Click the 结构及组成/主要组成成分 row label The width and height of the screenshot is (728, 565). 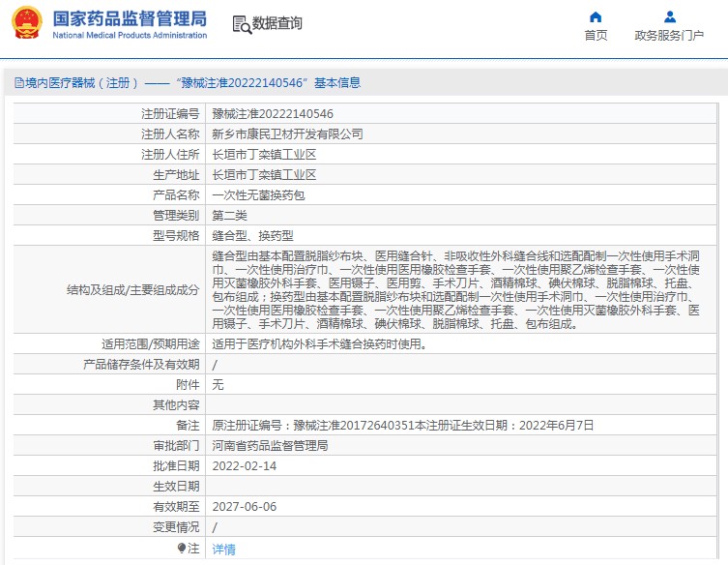[132, 290]
